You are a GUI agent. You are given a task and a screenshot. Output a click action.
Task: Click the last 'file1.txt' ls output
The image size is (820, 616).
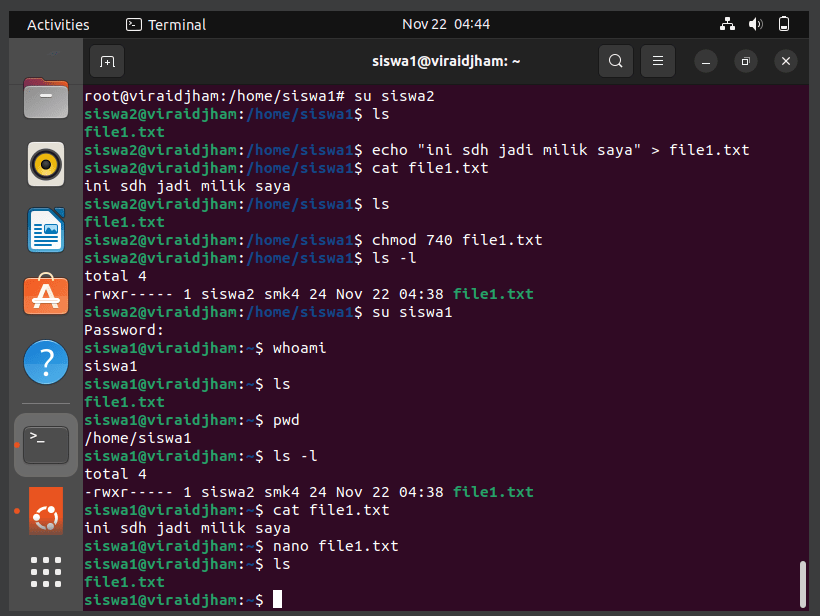click(x=124, y=582)
